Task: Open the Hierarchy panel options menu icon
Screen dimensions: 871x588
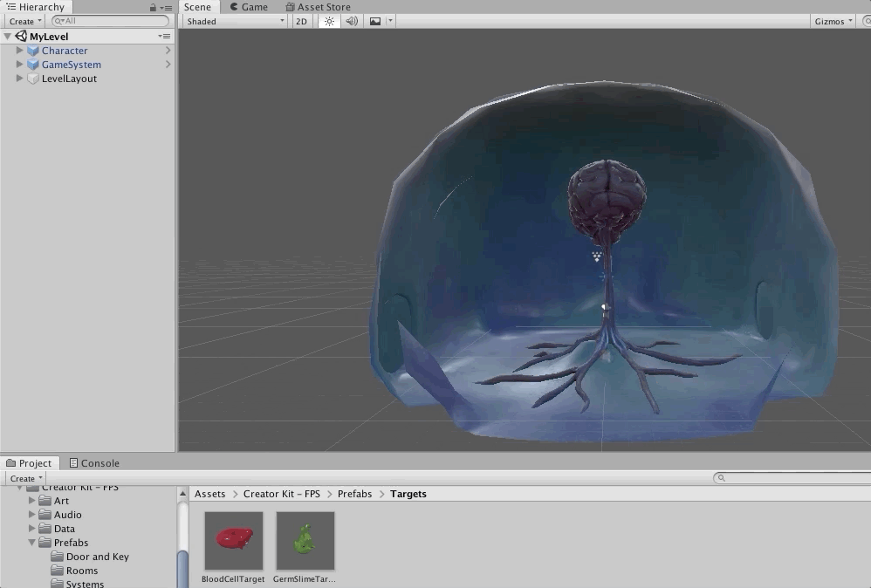Action: [x=166, y=7]
